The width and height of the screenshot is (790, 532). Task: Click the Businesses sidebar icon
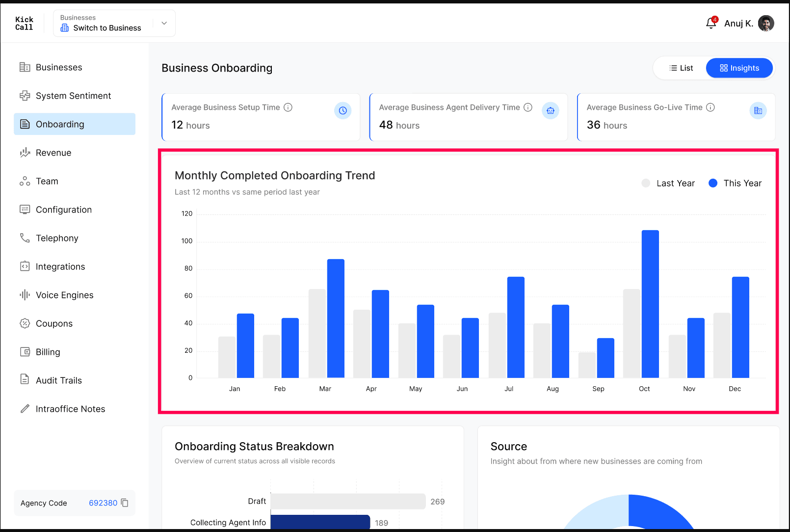[25, 67]
